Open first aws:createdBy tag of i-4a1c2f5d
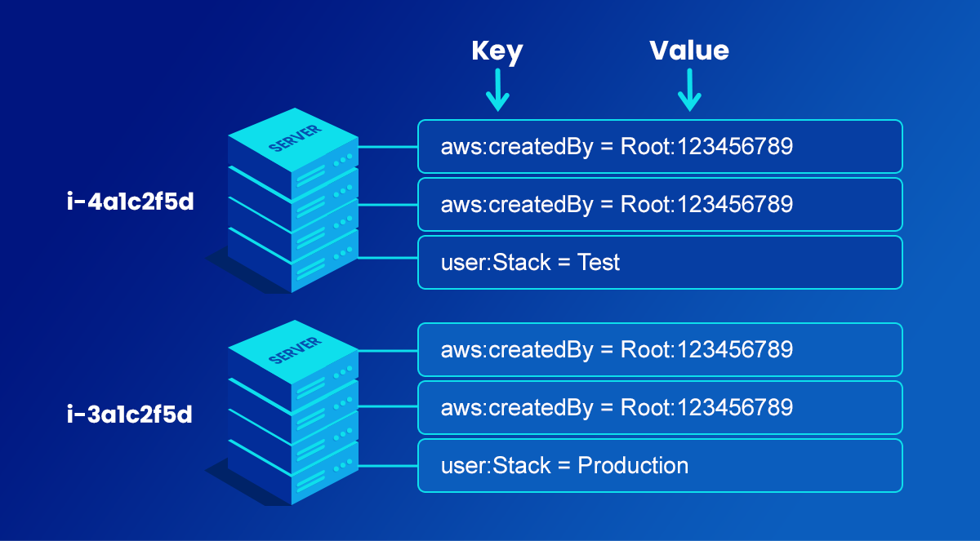The image size is (980, 541). tap(660, 147)
